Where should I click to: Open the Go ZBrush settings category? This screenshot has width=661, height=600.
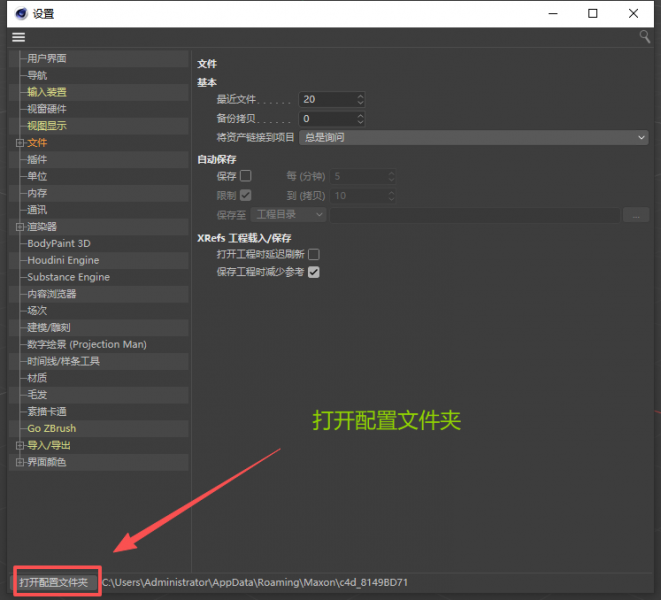coord(52,428)
